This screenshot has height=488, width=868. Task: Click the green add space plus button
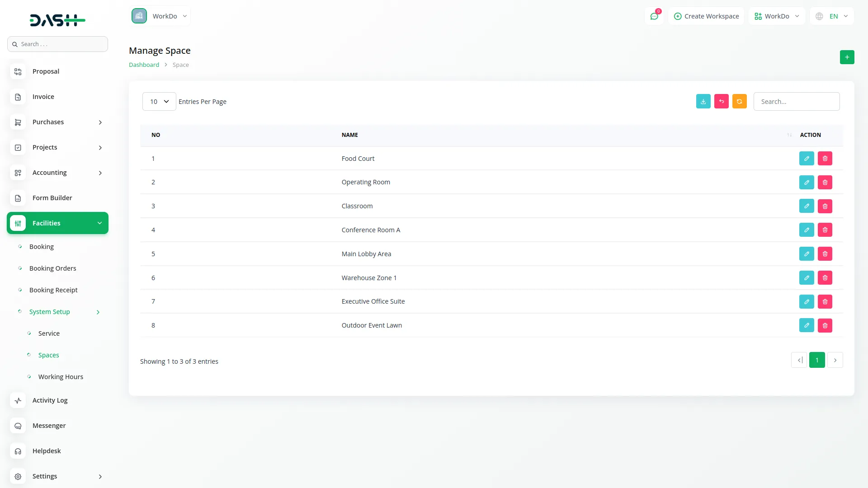[847, 57]
